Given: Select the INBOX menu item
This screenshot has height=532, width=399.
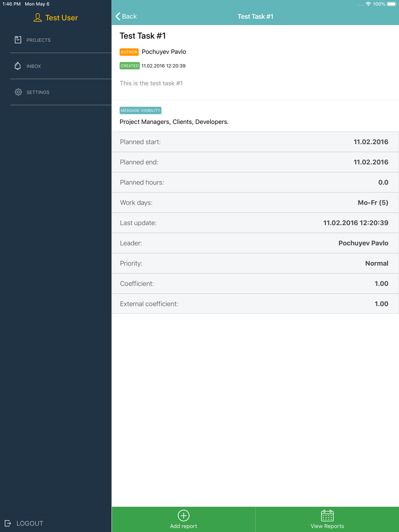Looking at the screenshot, I should click(x=34, y=66).
